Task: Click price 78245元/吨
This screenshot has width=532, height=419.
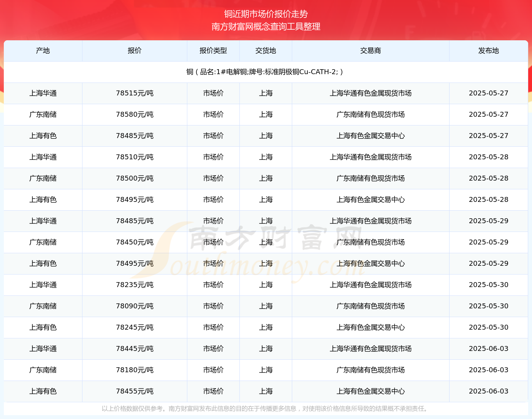Action: 135,327
